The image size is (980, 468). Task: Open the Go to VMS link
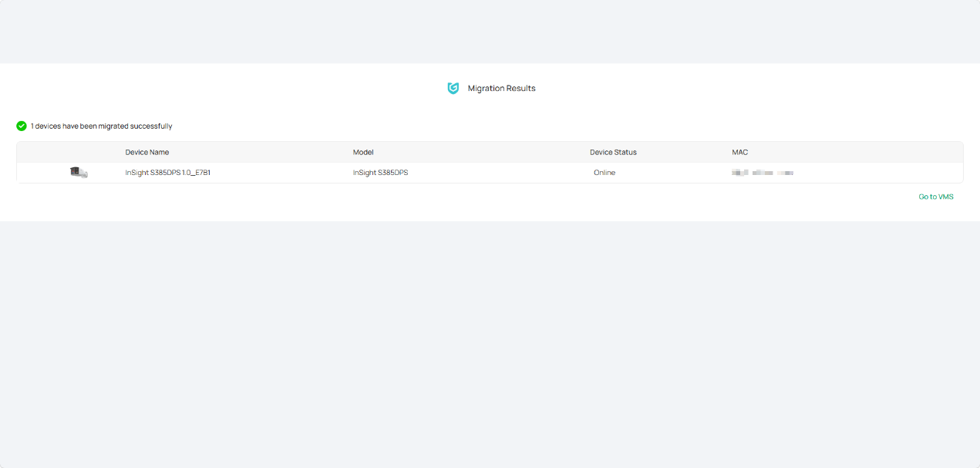pos(935,197)
